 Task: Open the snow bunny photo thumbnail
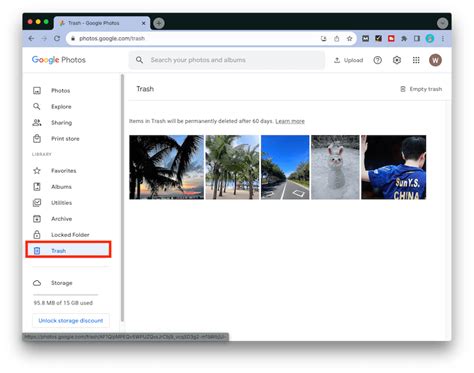[335, 167]
